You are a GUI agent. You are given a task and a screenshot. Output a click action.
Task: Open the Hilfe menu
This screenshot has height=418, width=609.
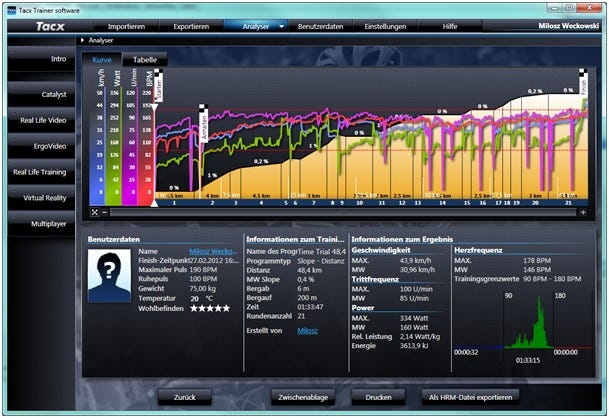pyautogui.click(x=450, y=26)
